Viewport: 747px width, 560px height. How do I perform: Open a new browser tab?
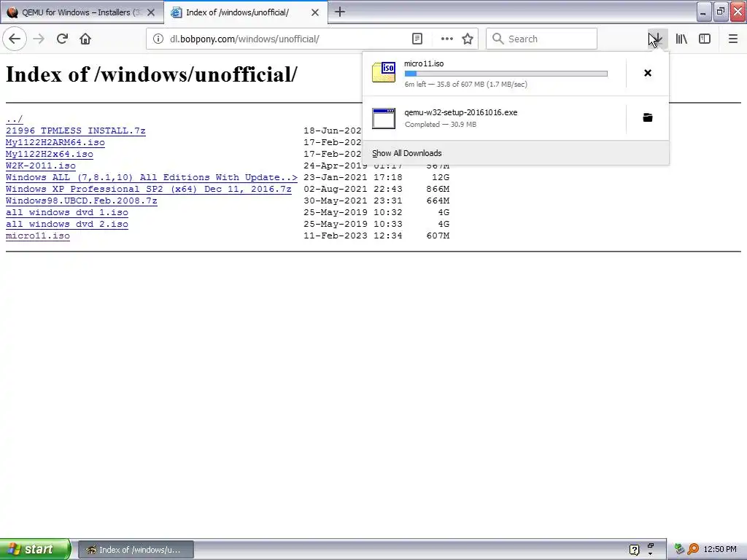coord(340,12)
